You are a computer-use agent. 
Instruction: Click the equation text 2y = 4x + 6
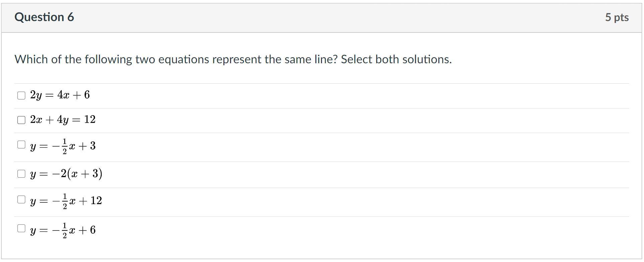pos(60,95)
